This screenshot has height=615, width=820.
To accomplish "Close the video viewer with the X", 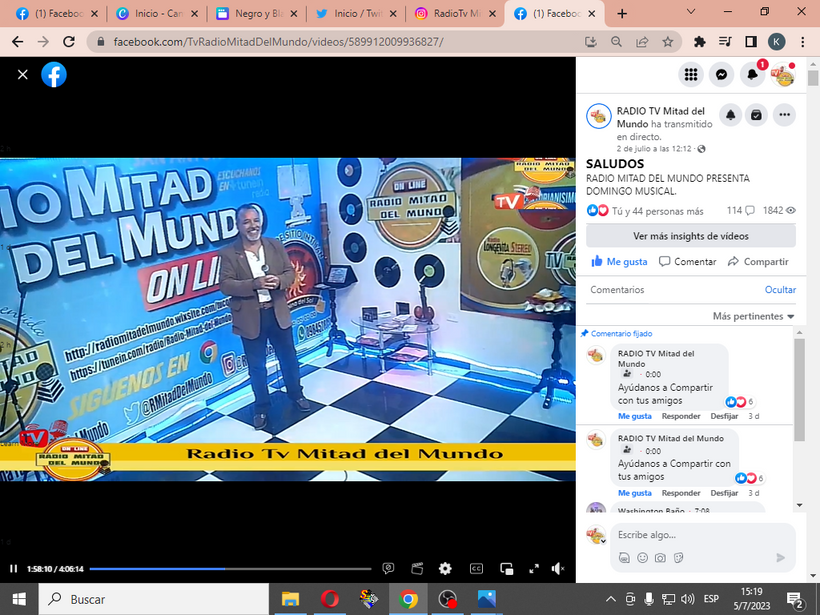I will 22,75.
